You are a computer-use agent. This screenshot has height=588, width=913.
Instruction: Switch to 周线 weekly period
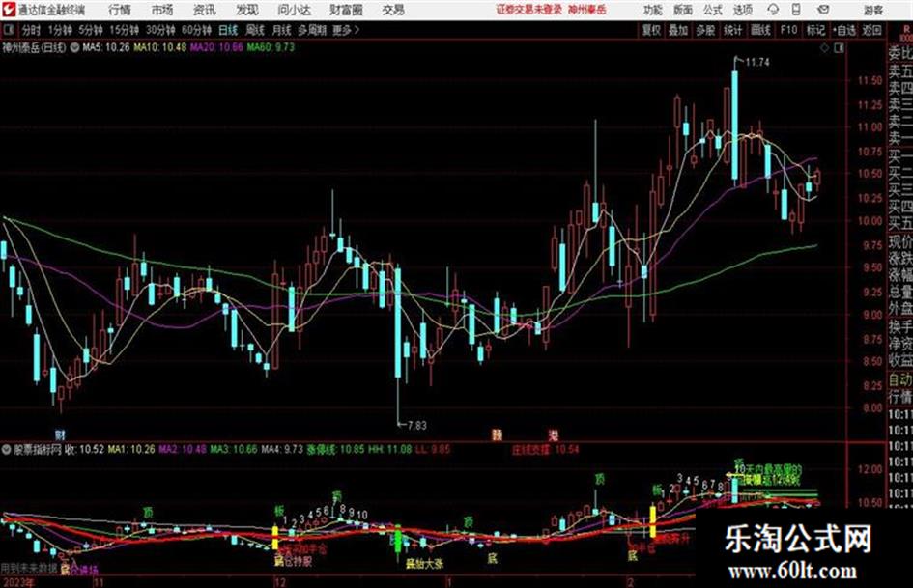tap(255, 30)
